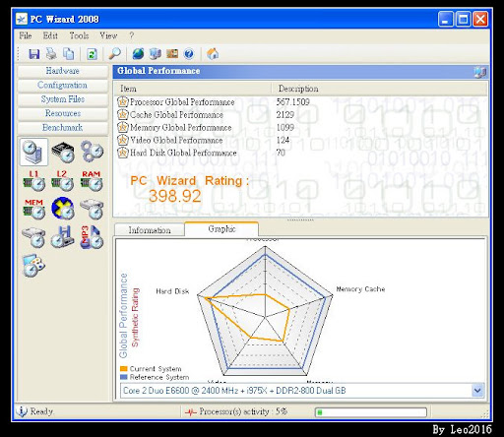The image size is (504, 437).
Task: Click the 567.1509 processor value
Action: coord(292,102)
